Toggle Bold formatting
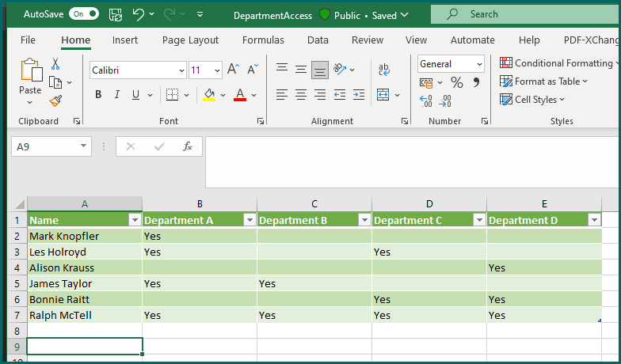The height and width of the screenshot is (364, 621). (98, 95)
